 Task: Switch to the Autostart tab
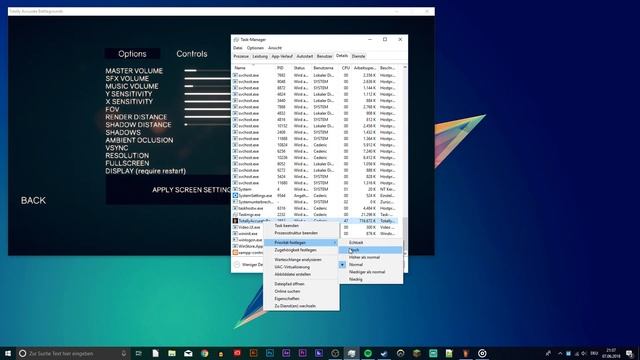[x=304, y=56]
